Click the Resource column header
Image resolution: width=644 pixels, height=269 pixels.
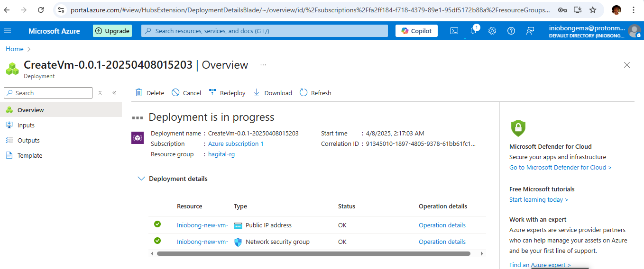click(x=190, y=206)
